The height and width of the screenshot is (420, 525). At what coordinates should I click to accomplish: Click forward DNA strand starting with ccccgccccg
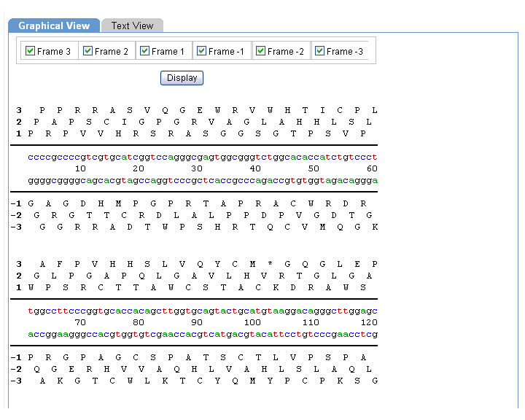pyautogui.click(x=203, y=157)
